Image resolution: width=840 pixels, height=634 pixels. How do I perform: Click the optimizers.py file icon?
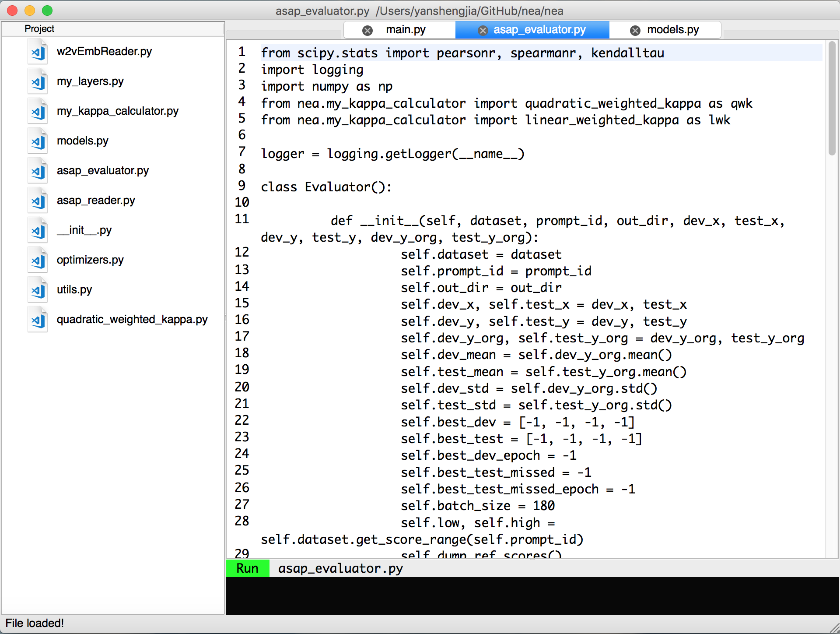tap(38, 261)
